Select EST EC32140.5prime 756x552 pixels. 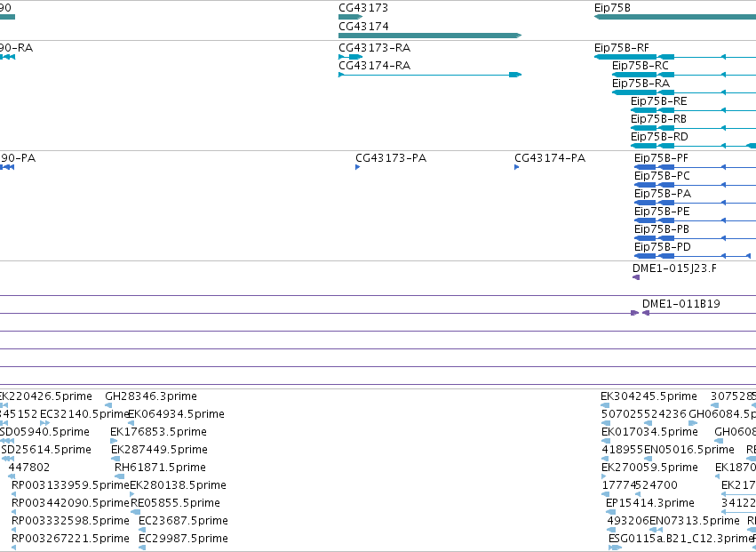84,414
